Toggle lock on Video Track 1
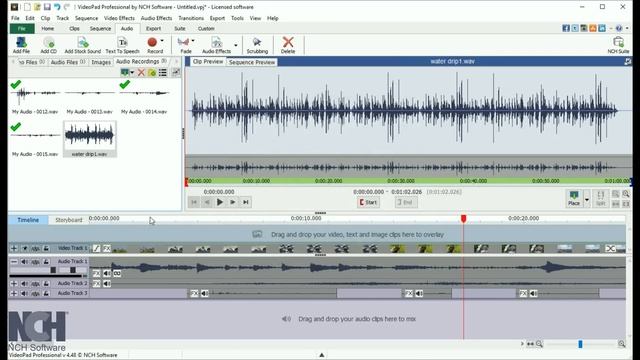The height and width of the screenshot is (360, 640). [x=46, y=248]
